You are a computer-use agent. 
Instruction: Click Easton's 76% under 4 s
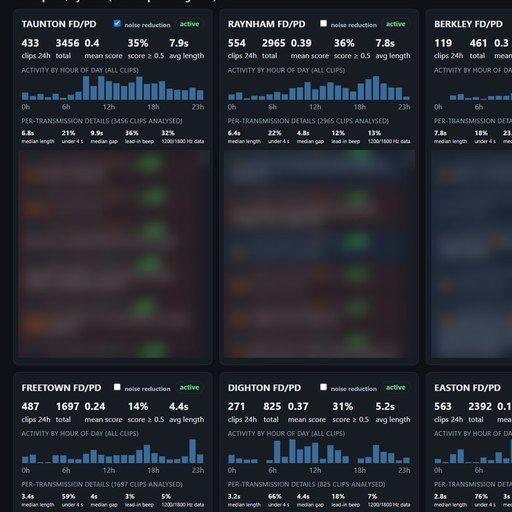coord(481,497)
